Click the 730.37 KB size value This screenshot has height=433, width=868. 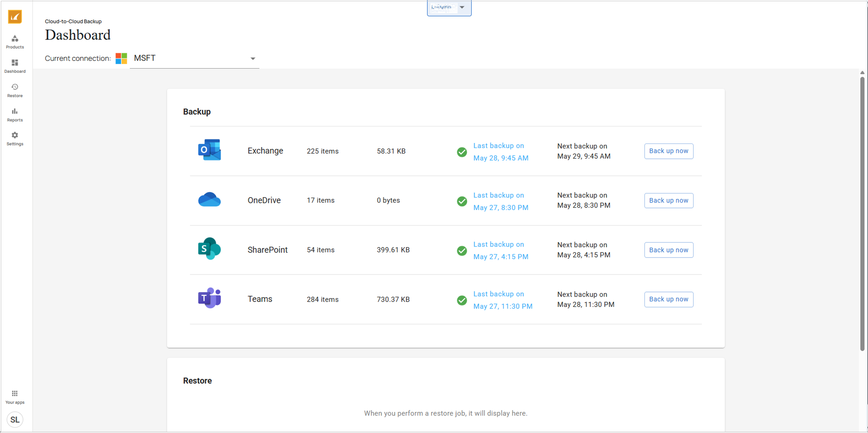(393, 299)
